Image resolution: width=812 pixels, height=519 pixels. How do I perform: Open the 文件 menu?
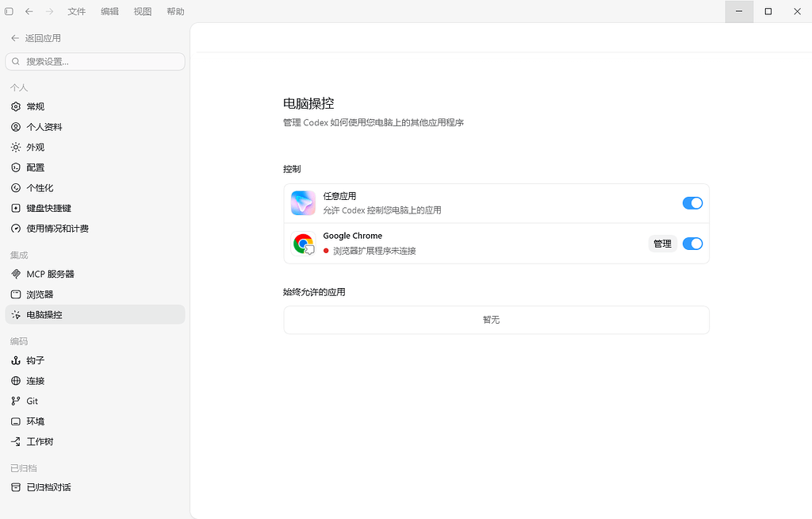pyautogui.click(x=77, y=11)
